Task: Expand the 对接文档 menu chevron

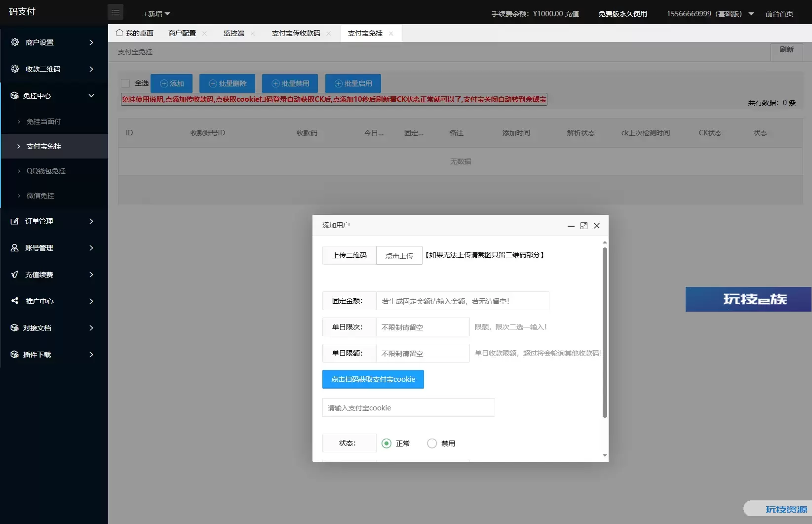Action: (x=91, y=328)
